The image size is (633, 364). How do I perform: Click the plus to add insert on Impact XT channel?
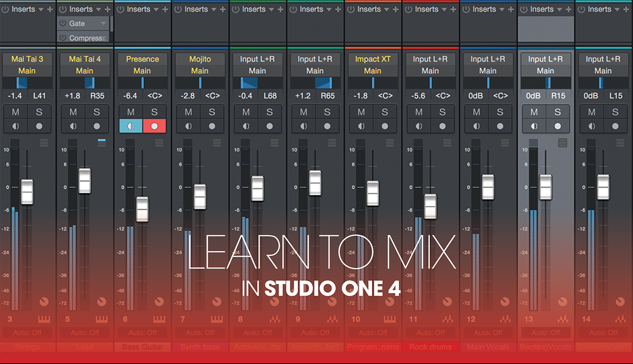(x=396, y=9)
